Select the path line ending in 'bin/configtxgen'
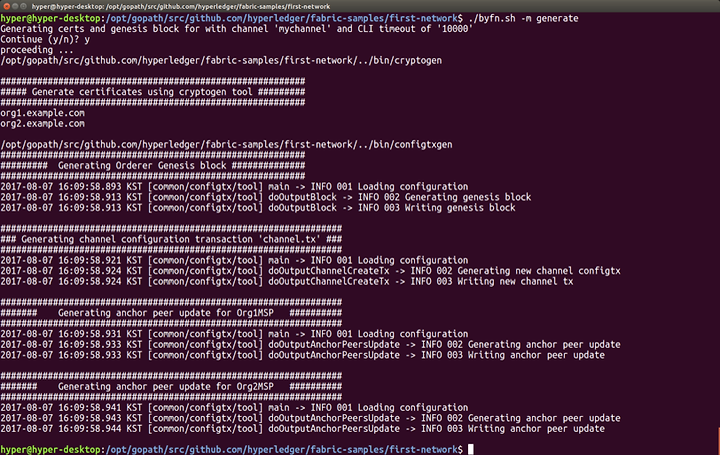Image resolution: width=720 pixels, height=455 pixels. point(226,145)
